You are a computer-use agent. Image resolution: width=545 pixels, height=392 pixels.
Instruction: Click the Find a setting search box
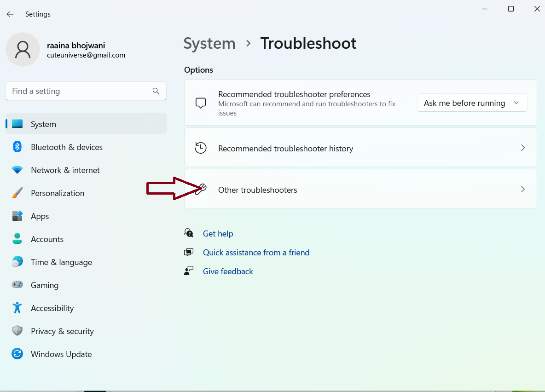point(81,91)
